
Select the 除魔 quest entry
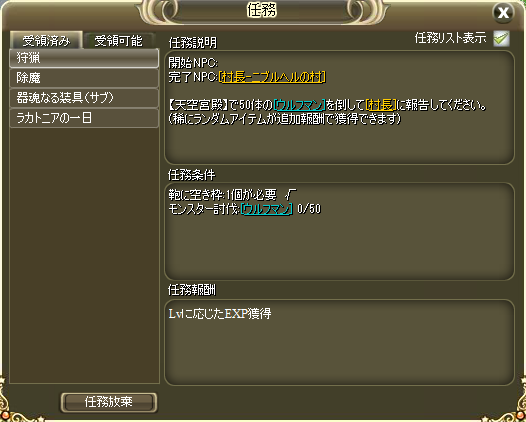[x=84, y=78]
